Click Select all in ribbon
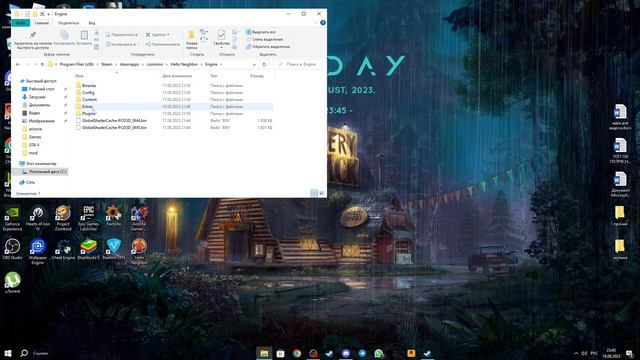640x360 pixels. pos(261,32)
